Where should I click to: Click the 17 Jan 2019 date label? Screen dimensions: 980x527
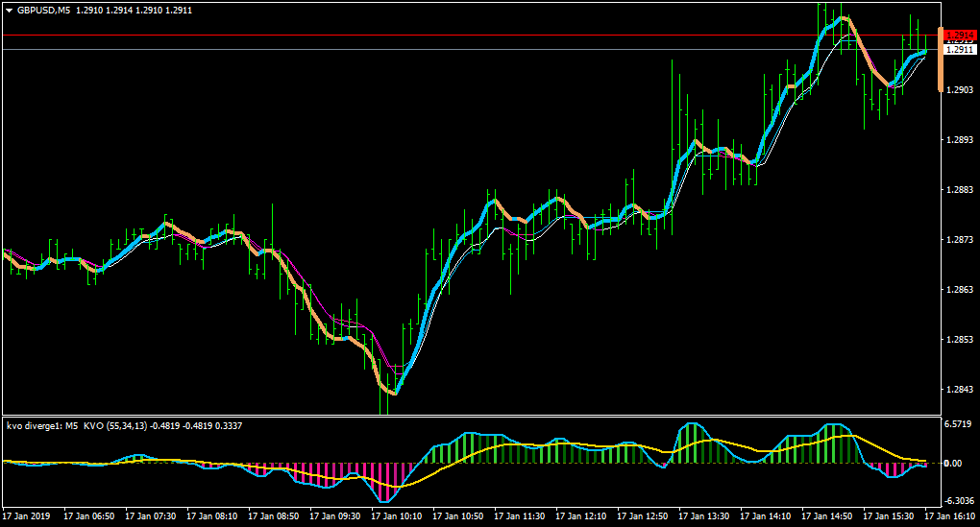click(26, 516)
